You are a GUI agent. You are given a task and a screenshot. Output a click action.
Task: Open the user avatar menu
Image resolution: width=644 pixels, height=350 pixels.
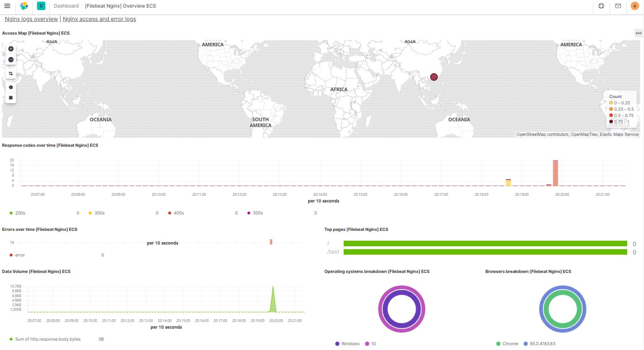(635, 6)
